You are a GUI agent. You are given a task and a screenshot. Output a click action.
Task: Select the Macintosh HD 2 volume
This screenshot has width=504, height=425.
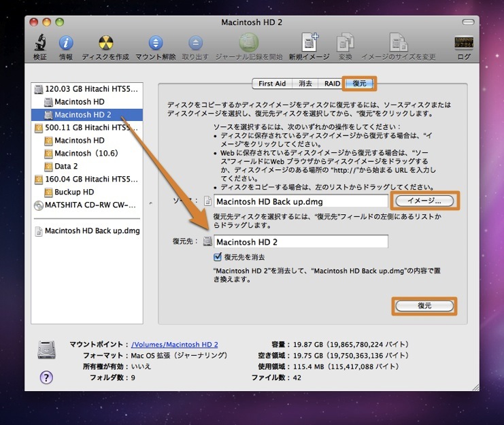tap(87, 115)
